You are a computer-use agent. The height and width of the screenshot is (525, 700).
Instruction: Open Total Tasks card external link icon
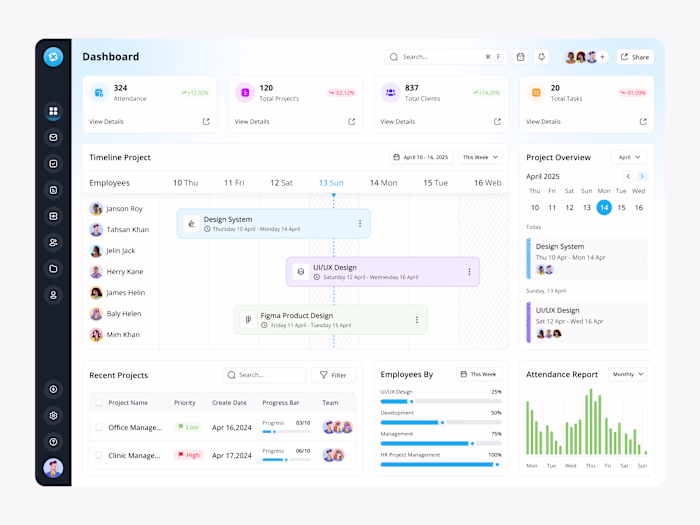click(643, 121)
